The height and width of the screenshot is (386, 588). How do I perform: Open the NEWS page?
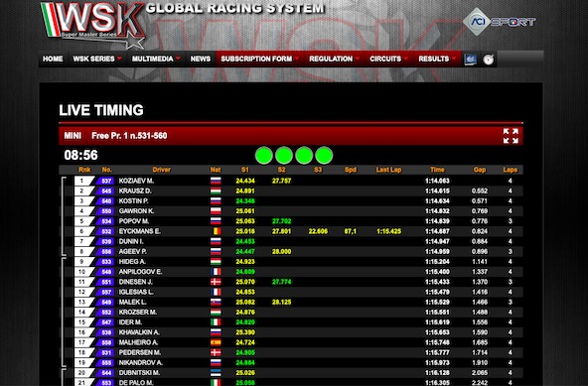[x=201, y=59]
